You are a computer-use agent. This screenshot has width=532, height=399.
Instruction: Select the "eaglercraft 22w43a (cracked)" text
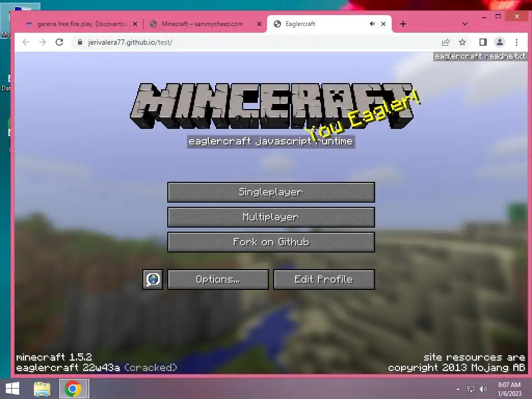pyautogui.click(x=96, y=368)
